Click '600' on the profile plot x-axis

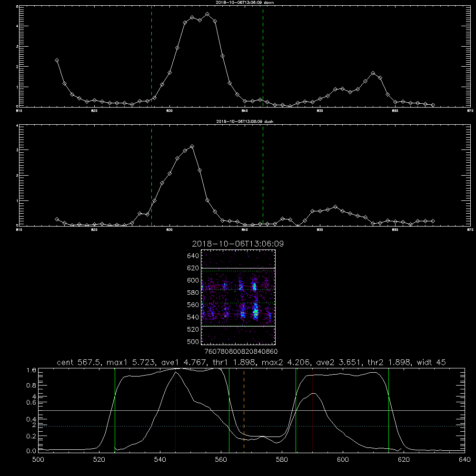click(343, 460)
